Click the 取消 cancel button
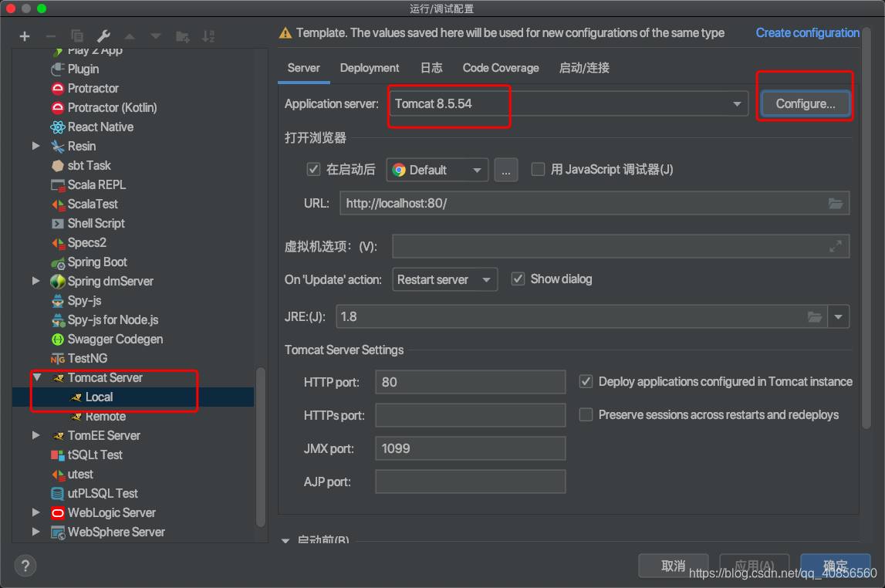885x588 pixels. tap(674, 566)
